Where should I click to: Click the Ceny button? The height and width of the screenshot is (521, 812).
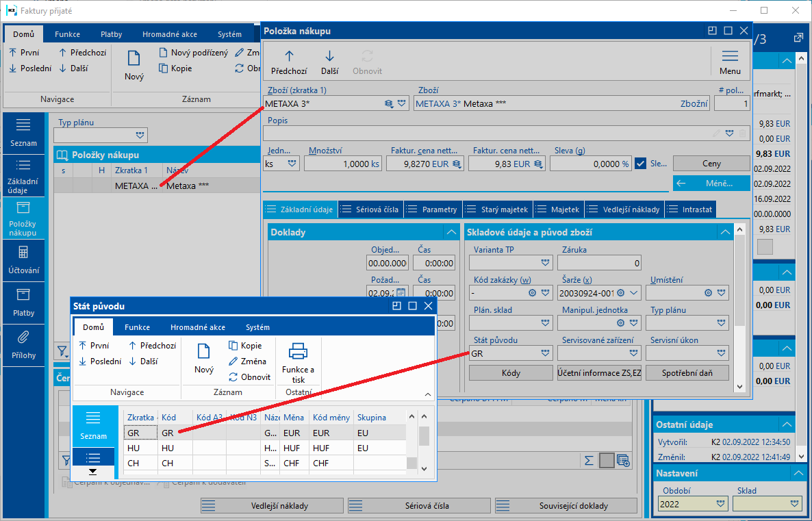(x=711, y=163)
